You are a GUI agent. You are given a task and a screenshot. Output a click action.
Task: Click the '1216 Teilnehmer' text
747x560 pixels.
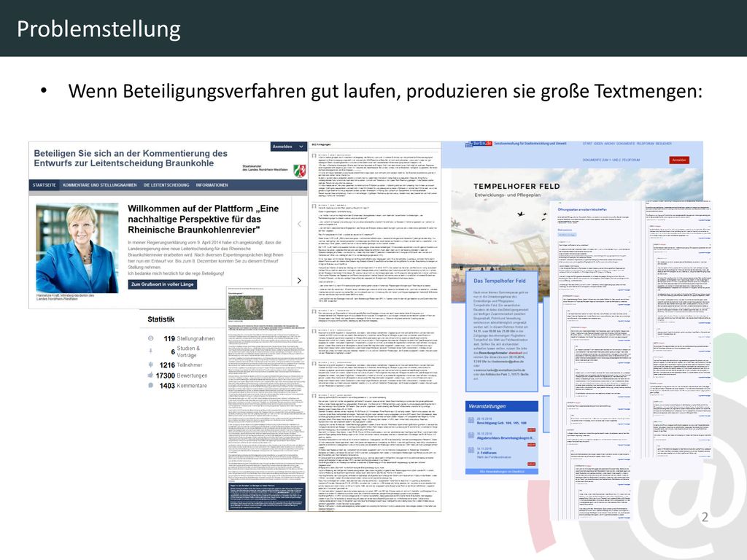(x=181, y=365)
